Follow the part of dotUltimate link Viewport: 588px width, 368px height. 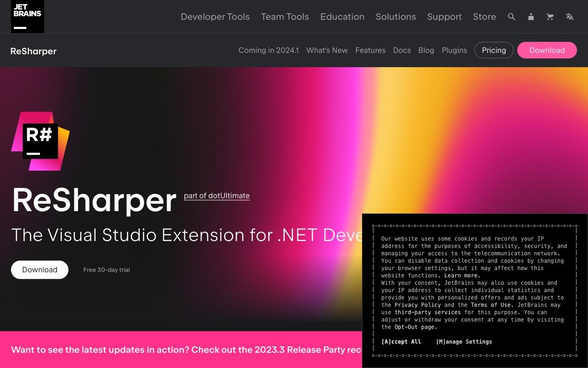coord(217,195)
